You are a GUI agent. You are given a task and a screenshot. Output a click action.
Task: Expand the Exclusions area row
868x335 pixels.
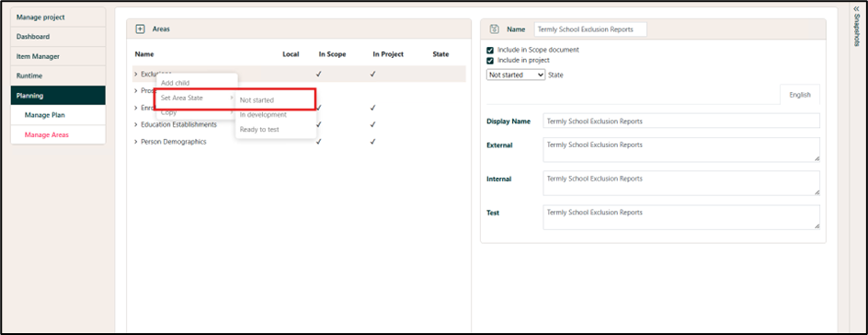tap(136, 74)
